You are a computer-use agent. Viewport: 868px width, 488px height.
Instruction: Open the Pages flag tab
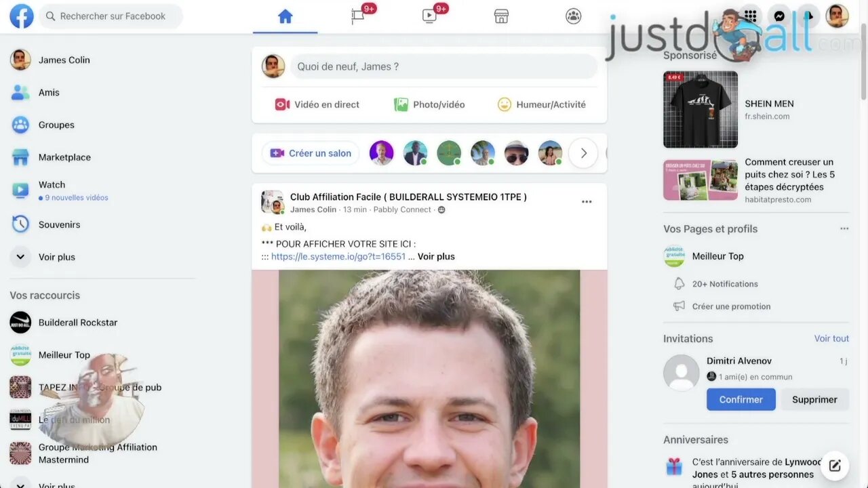pos(357,16)
